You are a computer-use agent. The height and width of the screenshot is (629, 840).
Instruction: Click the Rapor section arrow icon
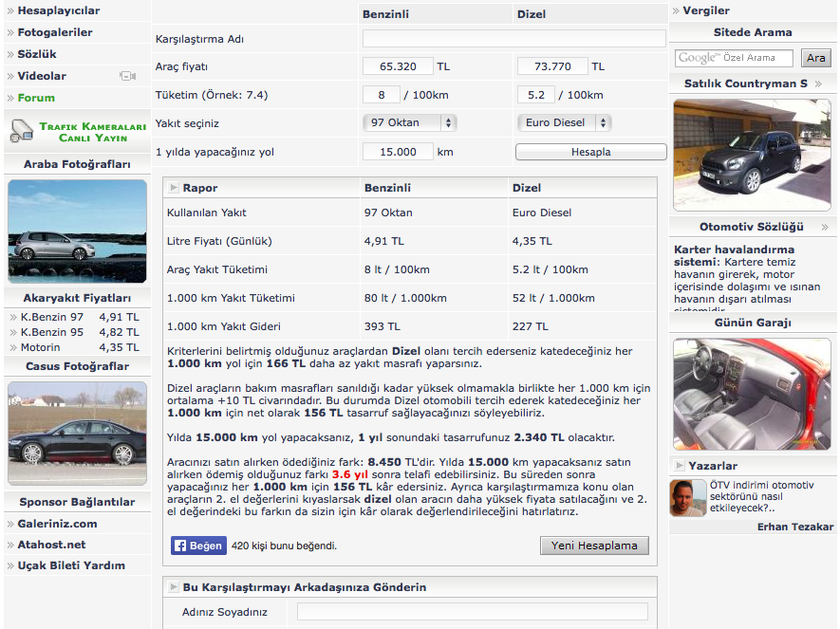172,188
